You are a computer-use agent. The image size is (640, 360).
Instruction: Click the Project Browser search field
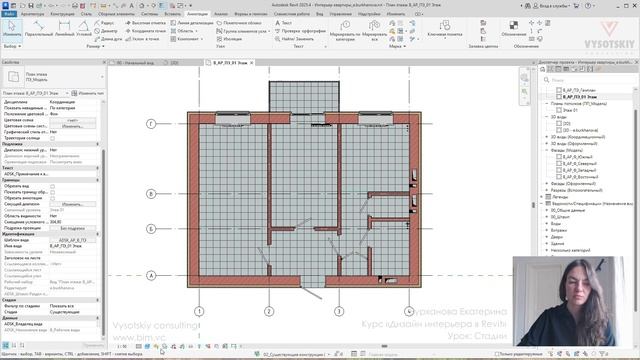(x=590, y=80)
